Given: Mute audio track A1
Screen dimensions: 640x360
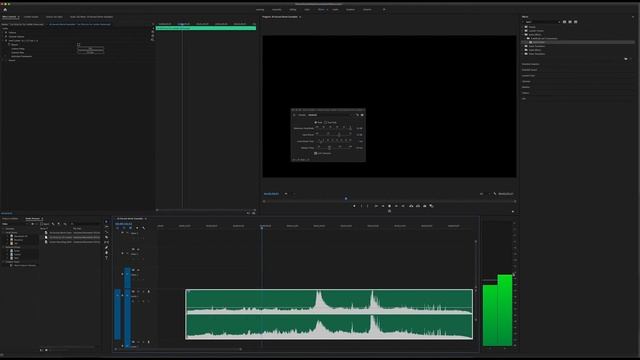Looking at the screenshot, I should [x=138, y=292].
